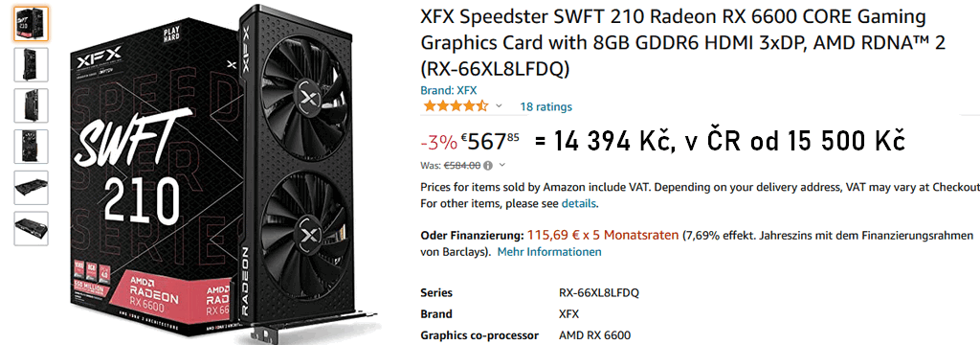Expand chevron next to Was €584.00
980x345 pixels.
point(502,165)
